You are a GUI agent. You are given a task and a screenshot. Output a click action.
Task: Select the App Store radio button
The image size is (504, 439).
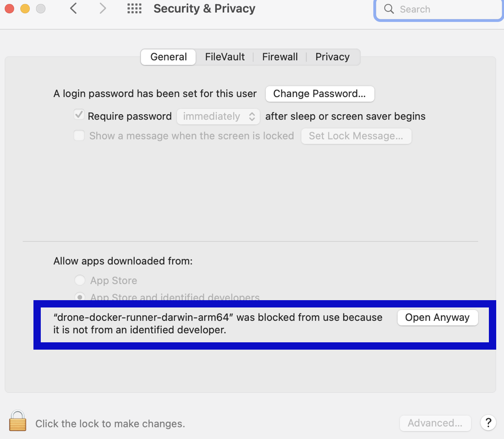(x=80, y=280)
